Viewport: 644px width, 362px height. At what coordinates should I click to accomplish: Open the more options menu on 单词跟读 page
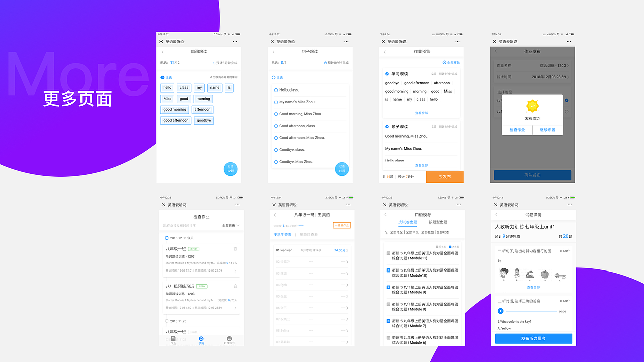(235, 42)
